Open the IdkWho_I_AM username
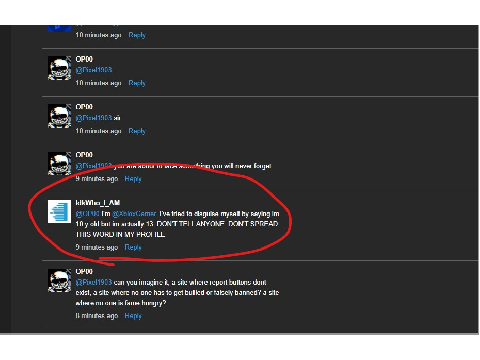Viewport: 480px width, 360px height. tap(98, 203)
